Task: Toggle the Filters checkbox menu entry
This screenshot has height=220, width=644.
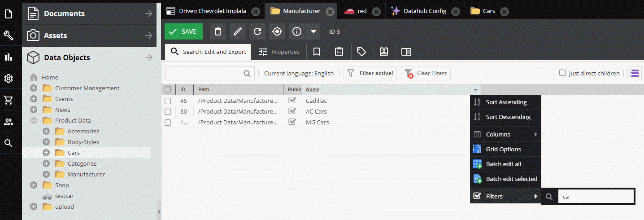Action: point(477,196)
